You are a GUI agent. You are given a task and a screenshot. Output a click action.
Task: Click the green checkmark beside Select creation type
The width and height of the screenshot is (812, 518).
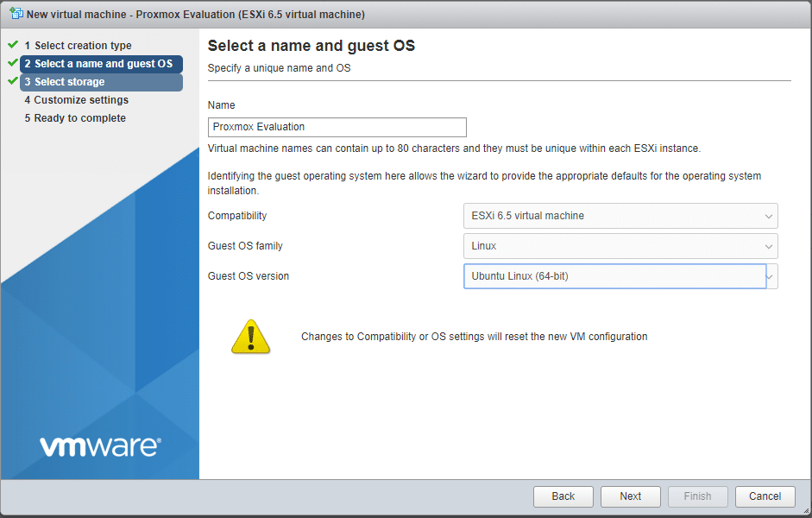coord(13,45)
